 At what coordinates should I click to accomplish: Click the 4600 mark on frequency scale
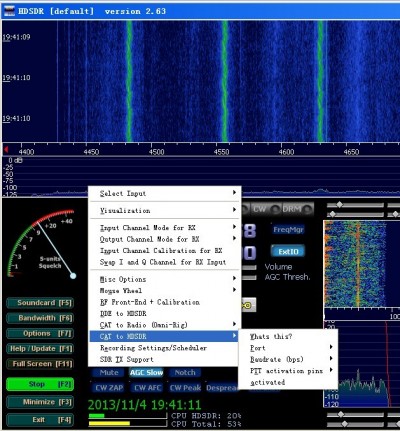[x=286, y=152]
